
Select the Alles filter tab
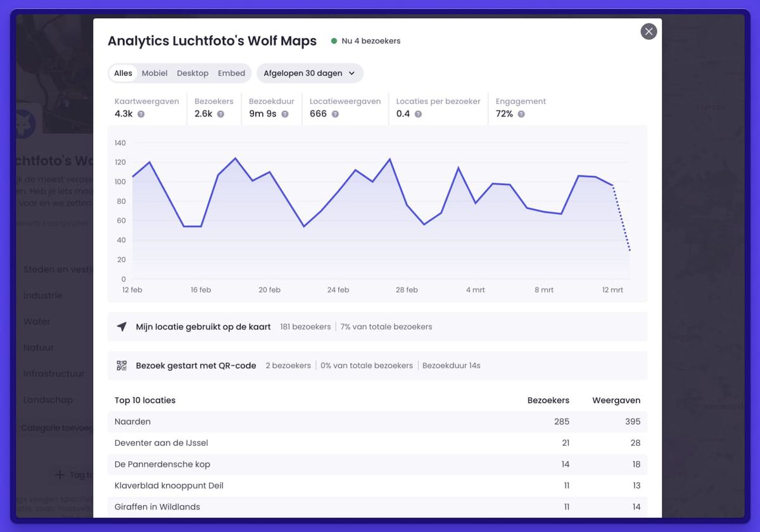123,73
